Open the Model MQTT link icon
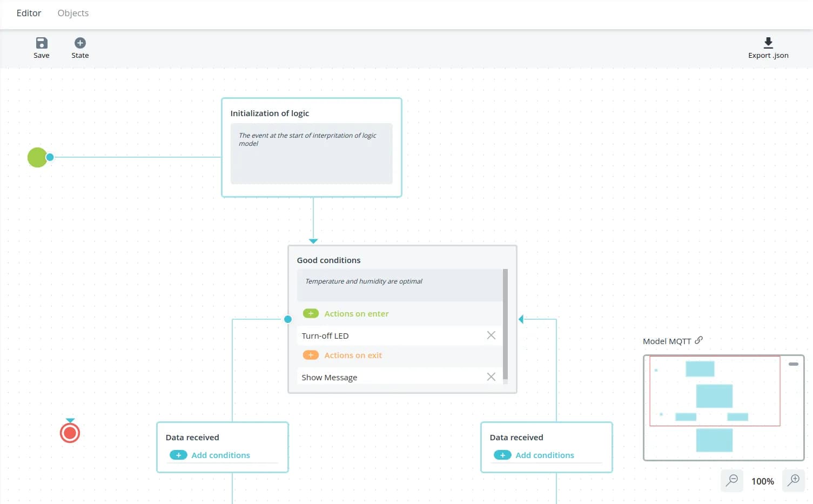This screenshot has width=813, height=504. [x=698, y=340]
